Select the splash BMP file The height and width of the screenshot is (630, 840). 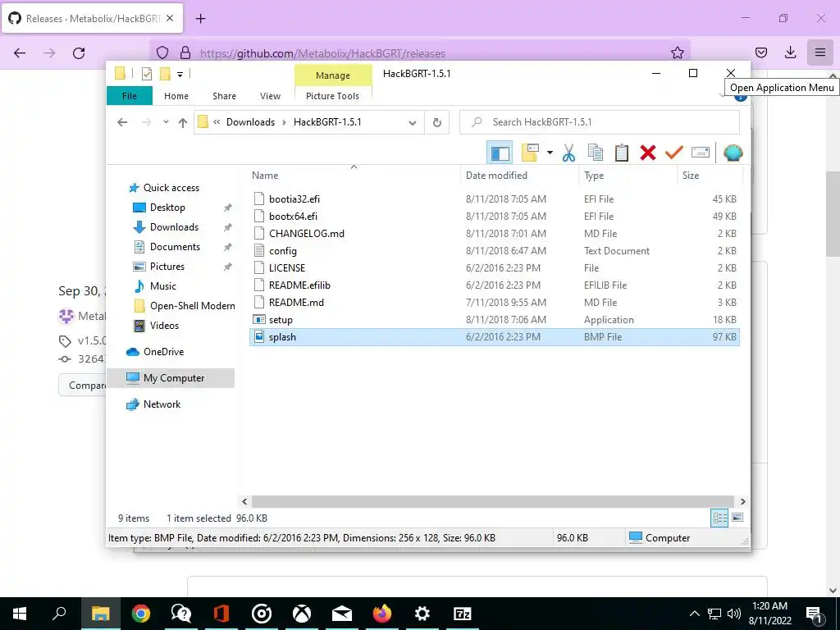pos(494,337)
